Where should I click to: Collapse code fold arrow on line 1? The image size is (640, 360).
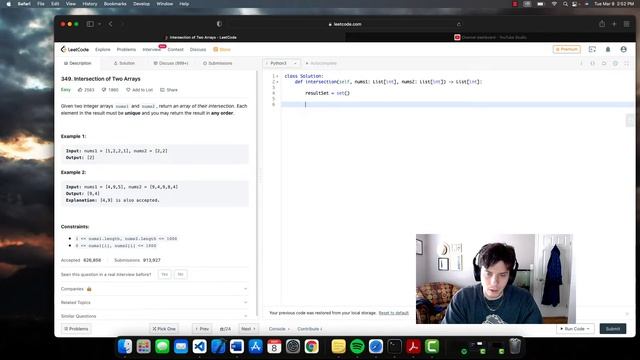click(x=278, y=76)
